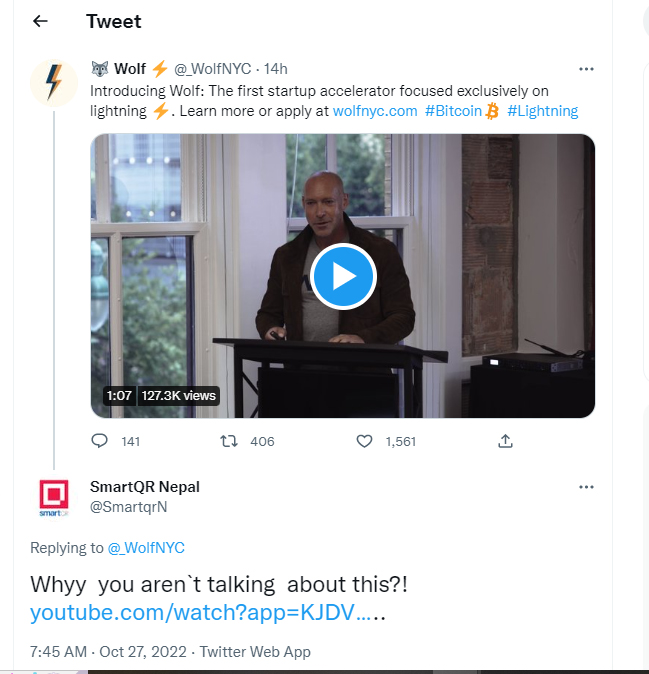This screenshot has height=674, width=649.
Task: Click the @SmartqrN handle
Action: pos(128,507)
